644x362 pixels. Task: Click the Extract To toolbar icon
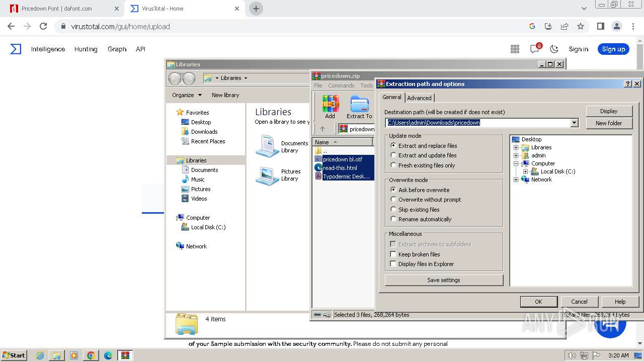(359, 107)
